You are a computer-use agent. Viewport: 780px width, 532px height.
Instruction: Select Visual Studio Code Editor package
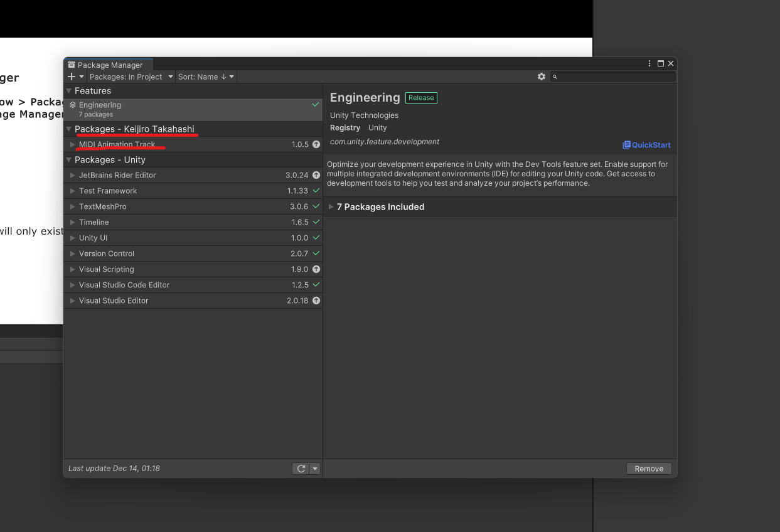193,285
